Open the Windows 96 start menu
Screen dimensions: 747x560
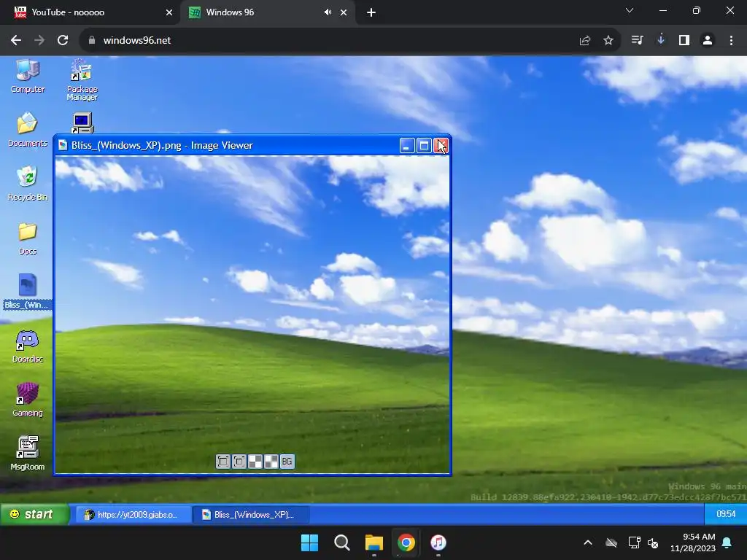tap(34, 514)
